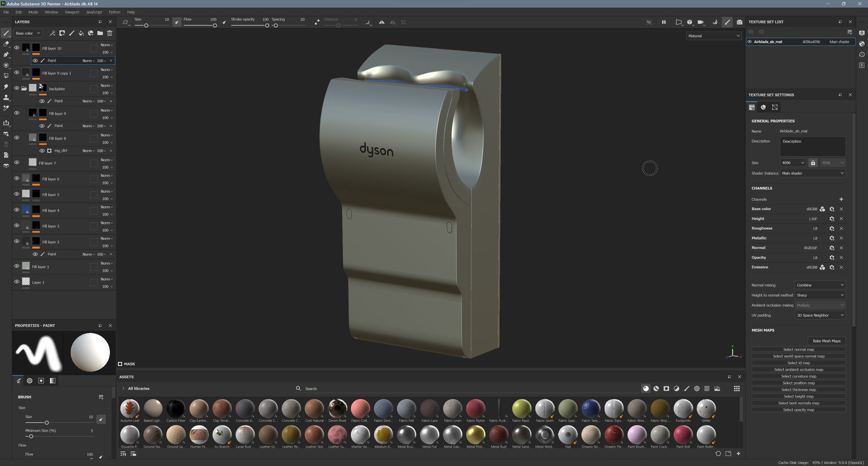The image size is (868, 466).
Task: Click Bake Mesh Maps button
Action: point(826,341)
